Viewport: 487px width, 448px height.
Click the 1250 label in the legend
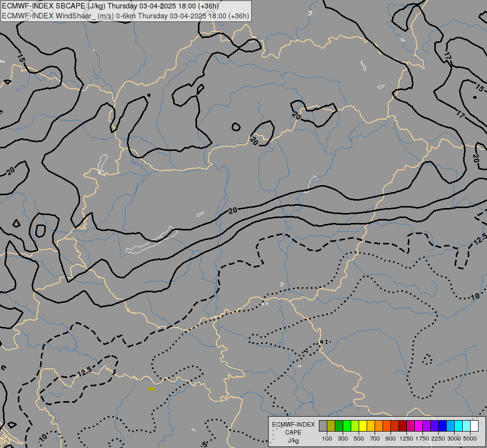coord(406,439)
